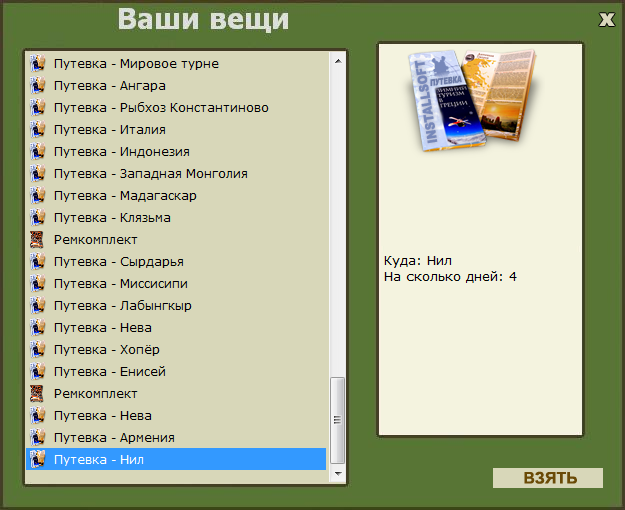Image resolution: width=625 pixels, height=510 pixels.
Task: Click the voucher icon beside Хопёр
Action: (x=37, y=350)
